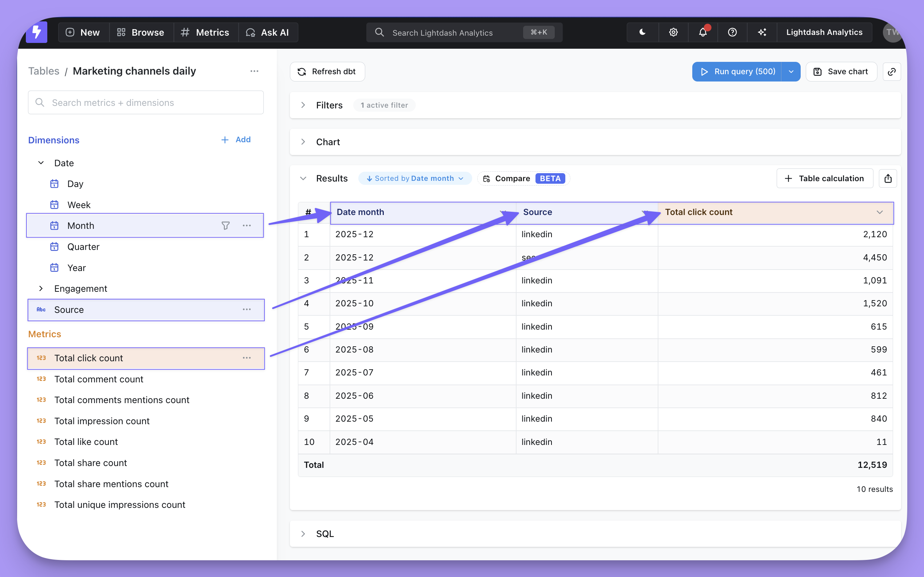The image size is (924, 577).
Task: Expand the Engagement dimension group
Action: (41, 288)
